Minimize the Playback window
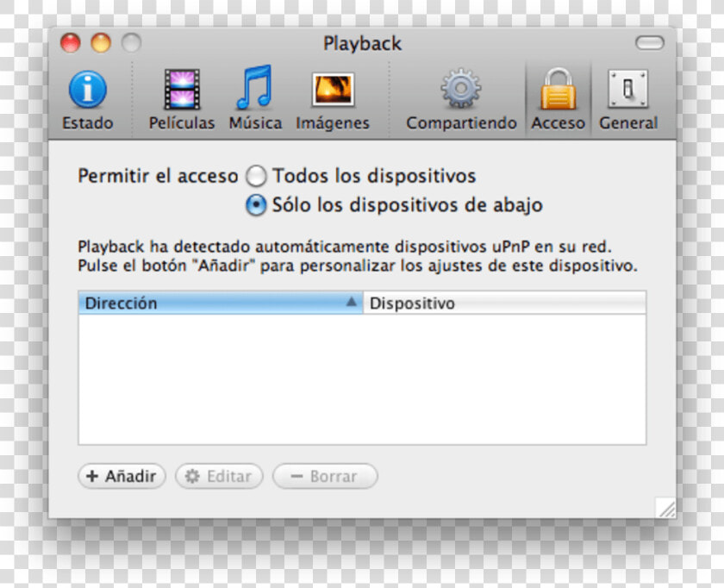Image resolution: width=724 pixels, height=588 pixels. point(101,43)
